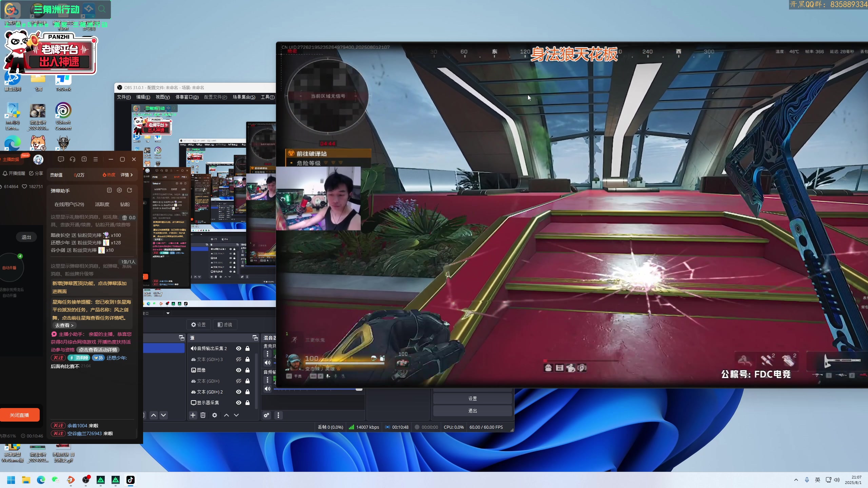
Task: Open the 工具(T) menu in OBS
Action: pyautogui.click(x=268, y=97)
